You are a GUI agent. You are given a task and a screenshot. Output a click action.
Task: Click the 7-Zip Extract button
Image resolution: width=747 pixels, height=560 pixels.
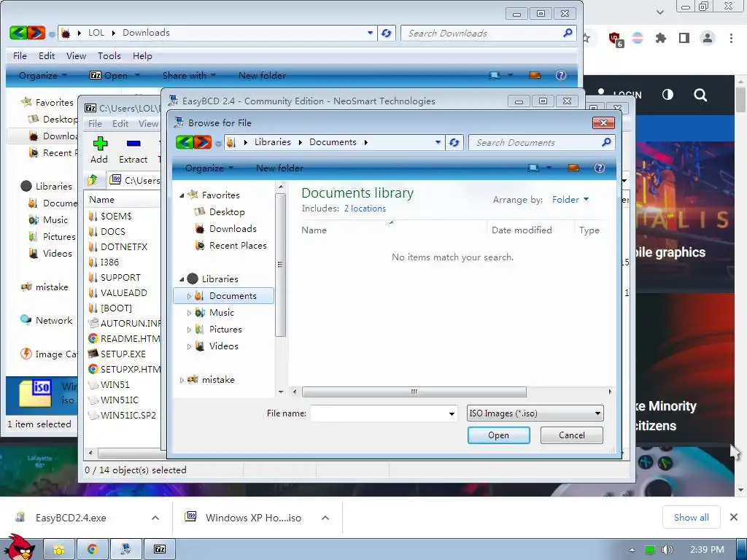(133, 150)
